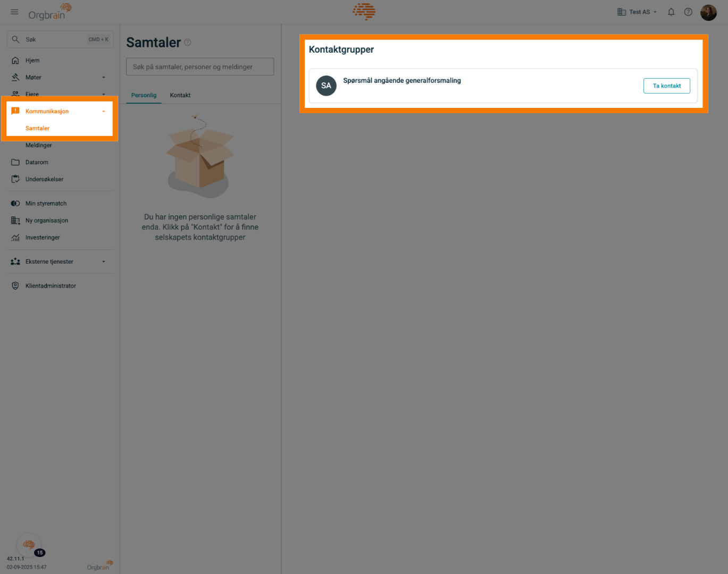Click the Undersøkelser survey icon
Screen dimensions: 728x574
(x=15, y=179)
